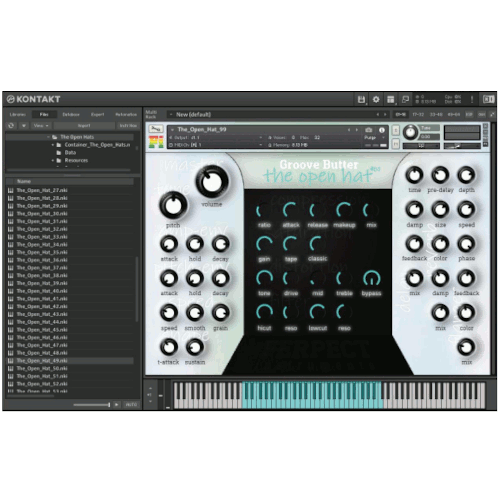500x500 pixels.
Task: Click the panic exclamation-mark icon
Action: (472, 99)
